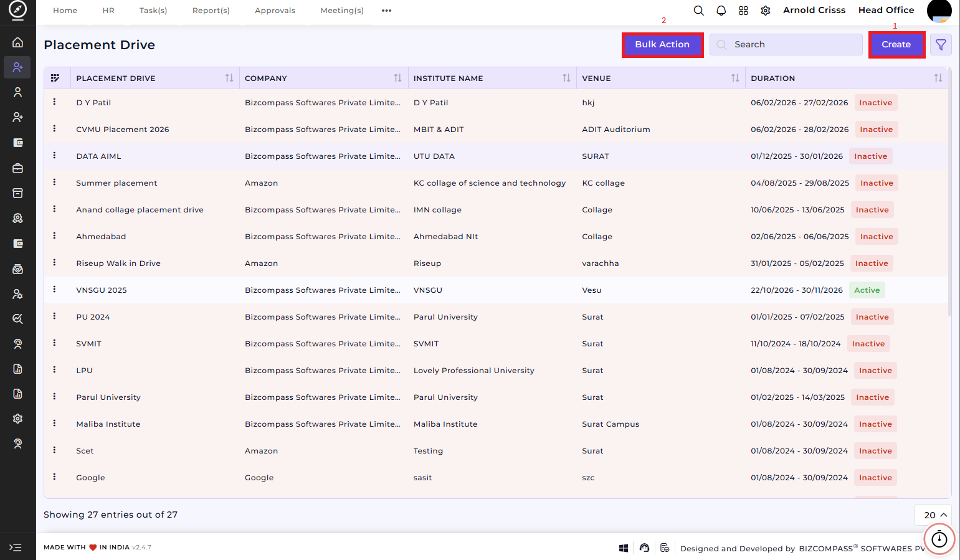
Task: Click the Lovely Professional University cell
Action: pyautogui.click(x=474, y=371)
